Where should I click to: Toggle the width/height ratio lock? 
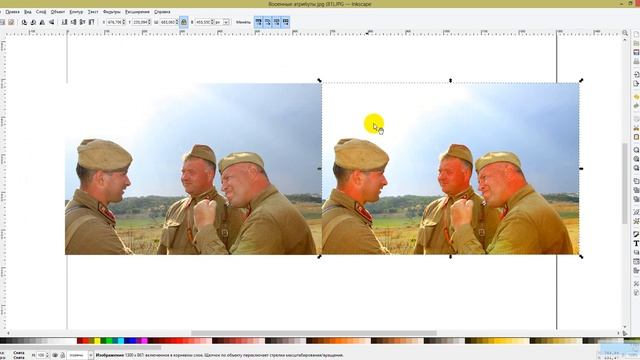(184, 22)
